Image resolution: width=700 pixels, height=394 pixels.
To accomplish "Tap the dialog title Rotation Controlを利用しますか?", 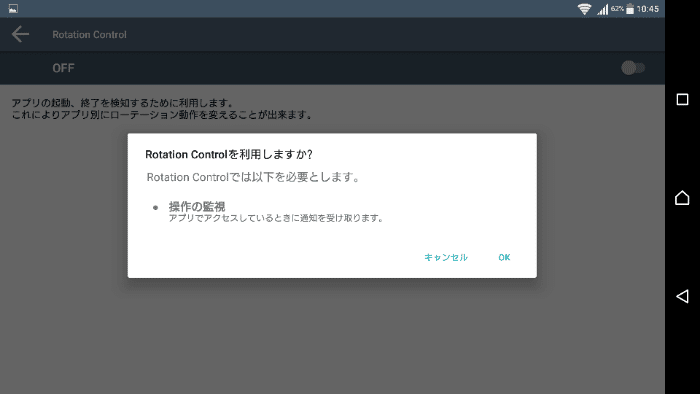I will 229,154.
